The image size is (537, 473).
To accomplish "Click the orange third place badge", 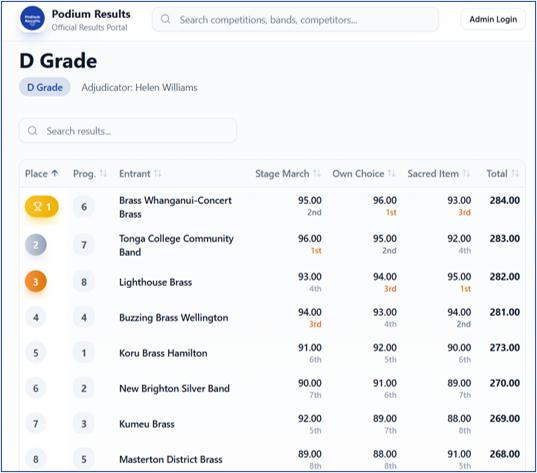I will (x=36, y=282).
